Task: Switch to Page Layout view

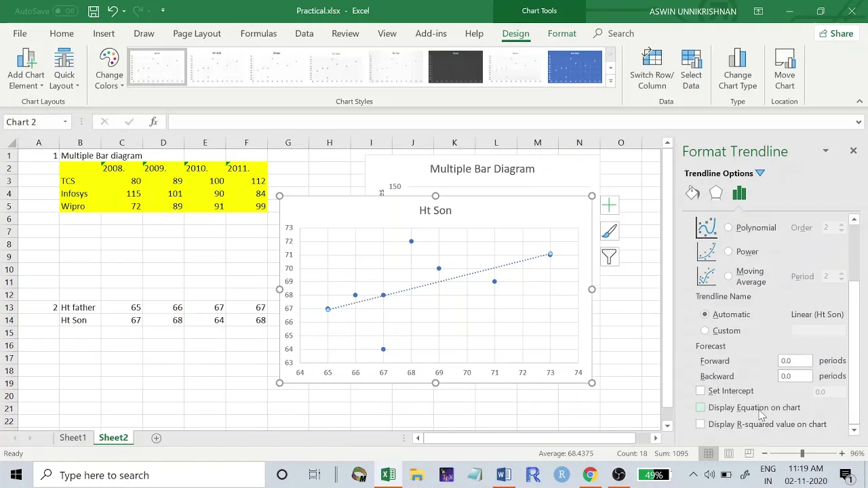Action: click(x=729, y=453)
